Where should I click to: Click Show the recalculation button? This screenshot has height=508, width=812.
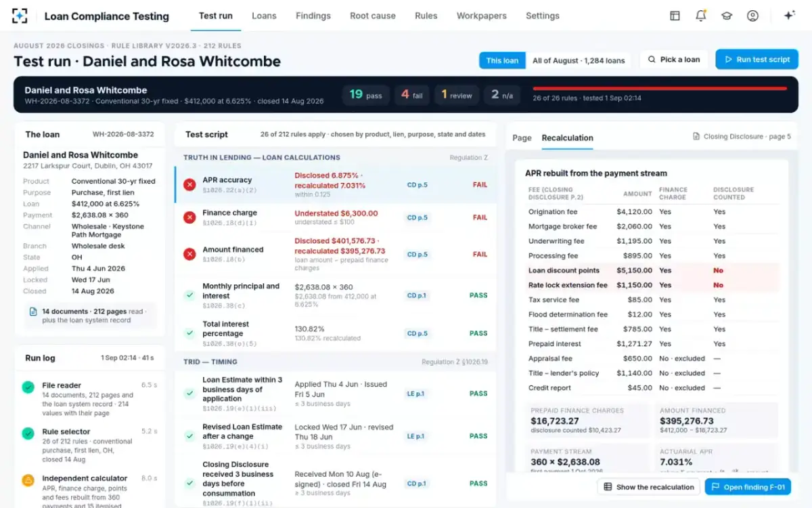coord(649,486)
